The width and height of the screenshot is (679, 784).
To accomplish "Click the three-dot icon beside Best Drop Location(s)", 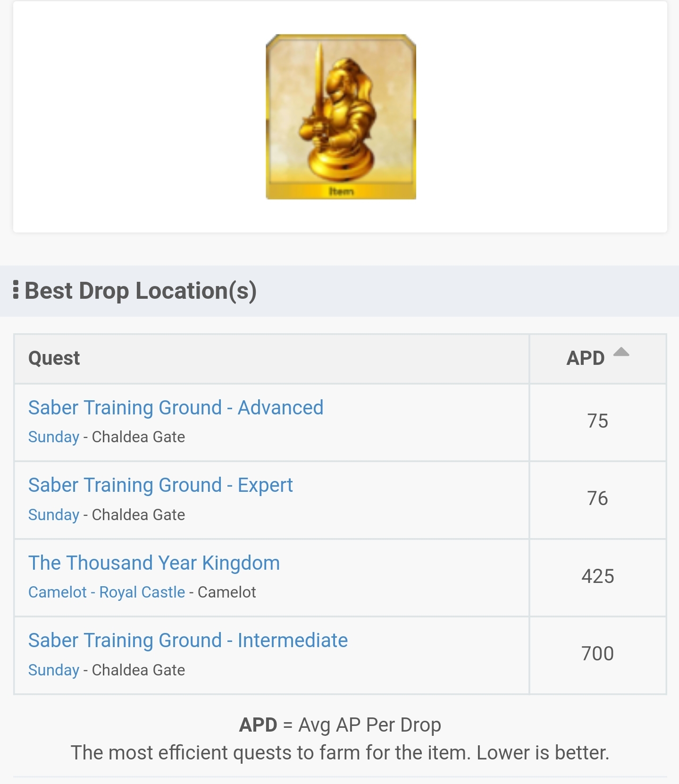I will coord(16,290).
